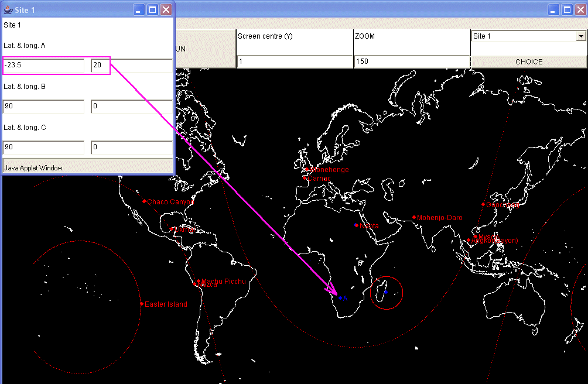
Task: Edit the Screen centre (Y) field
Action: 295,61
